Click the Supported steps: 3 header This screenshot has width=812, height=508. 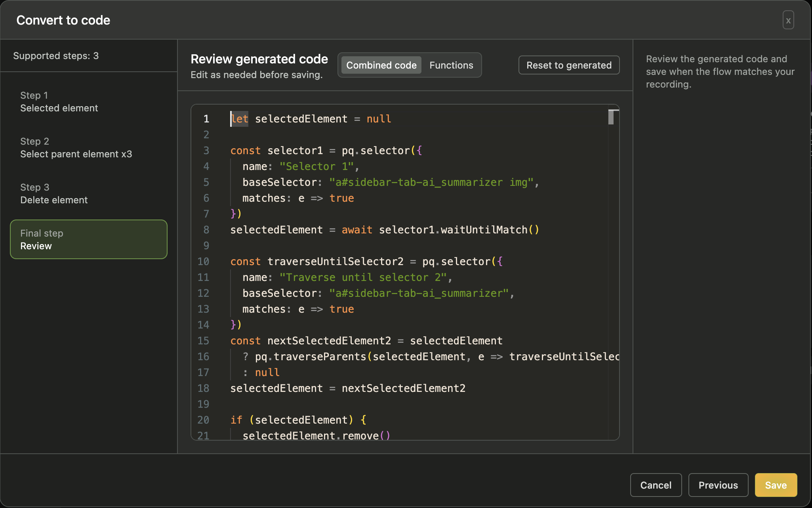point(56,56)
